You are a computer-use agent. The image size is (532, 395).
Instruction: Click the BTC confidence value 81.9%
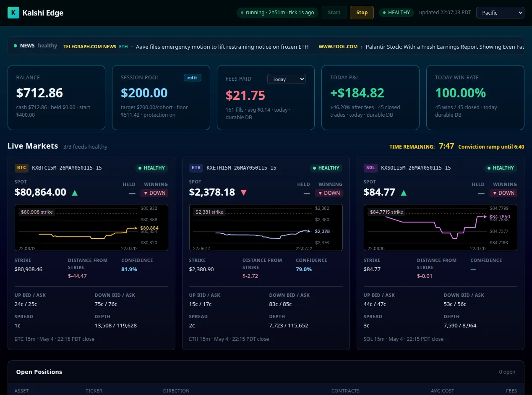pos(129,269)
